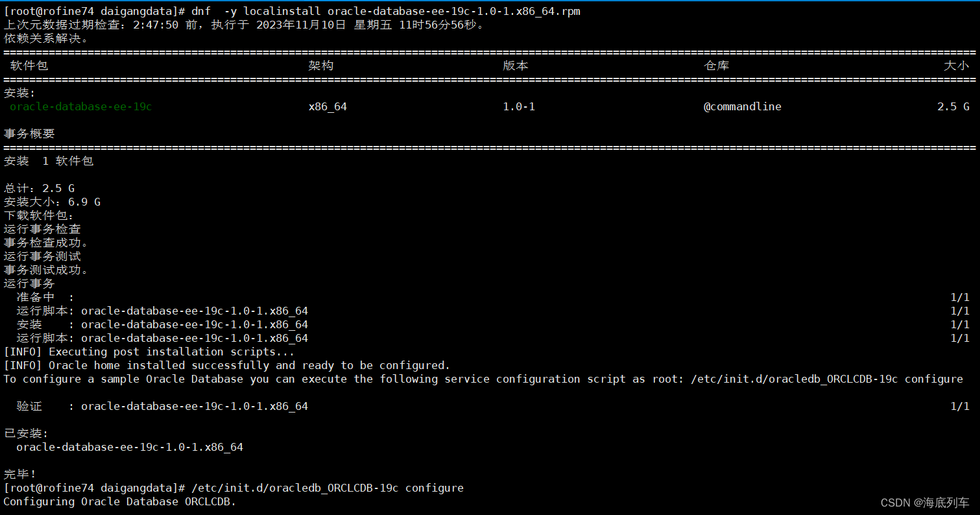
Task: Click the '准备中' progress line
Action: [493, 297]
